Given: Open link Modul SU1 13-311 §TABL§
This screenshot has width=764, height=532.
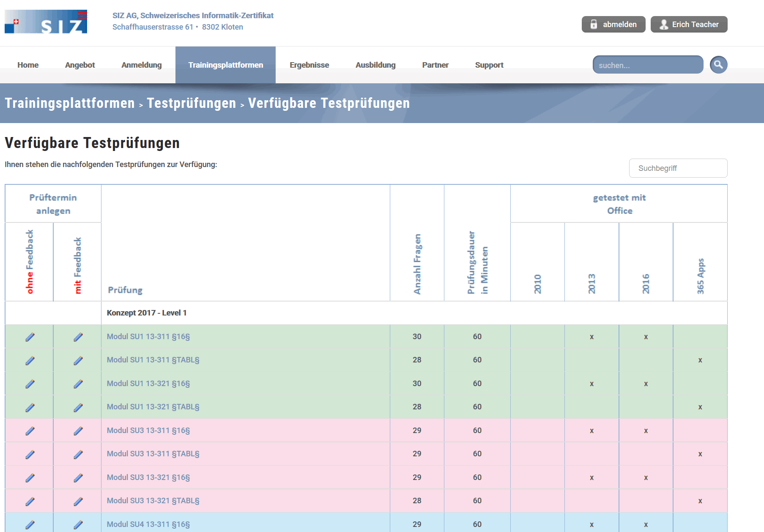Looking at the screenshot, I should (x=153, y=360).
